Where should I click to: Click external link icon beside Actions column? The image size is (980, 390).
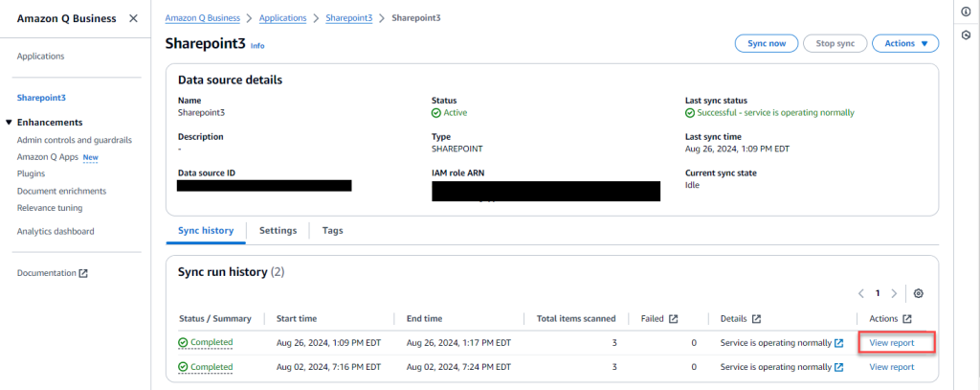[907, 319]
